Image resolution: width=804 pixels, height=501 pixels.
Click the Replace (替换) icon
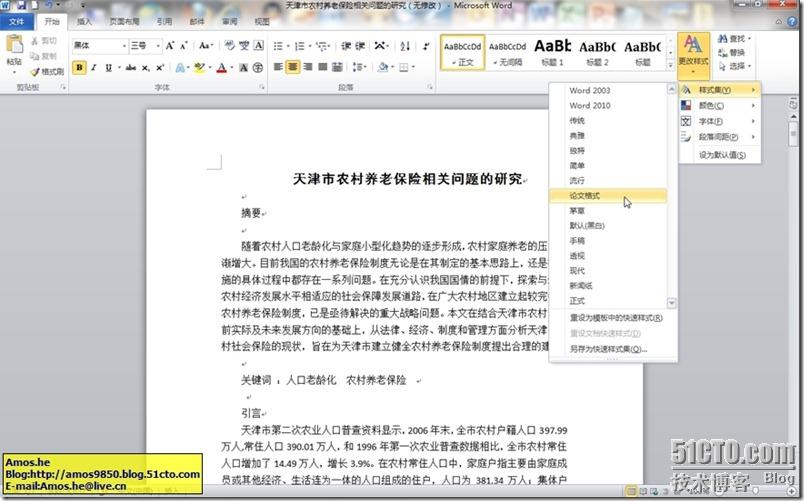pos(731,53)
